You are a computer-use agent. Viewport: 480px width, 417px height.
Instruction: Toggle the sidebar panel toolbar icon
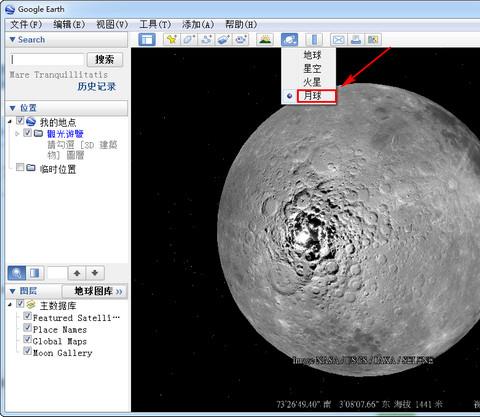(147, 40)
